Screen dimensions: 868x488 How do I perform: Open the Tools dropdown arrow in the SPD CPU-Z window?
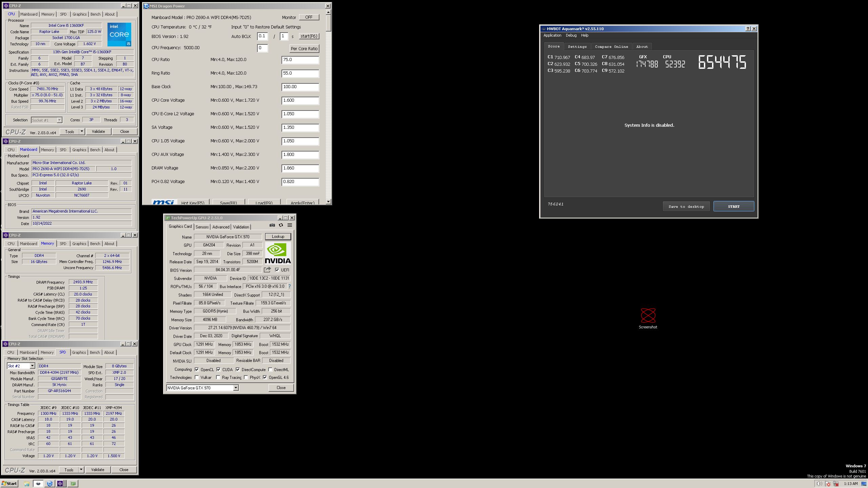(81, 470)
